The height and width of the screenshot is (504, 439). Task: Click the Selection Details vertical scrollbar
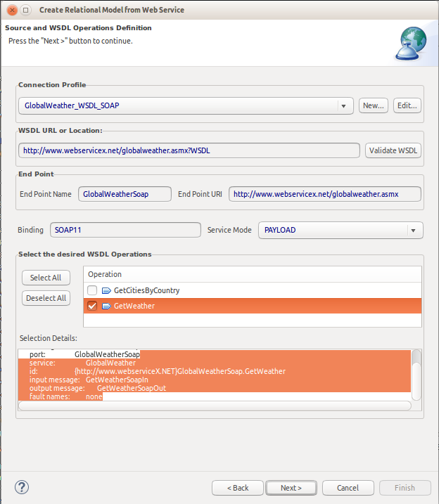pos(416,373)
